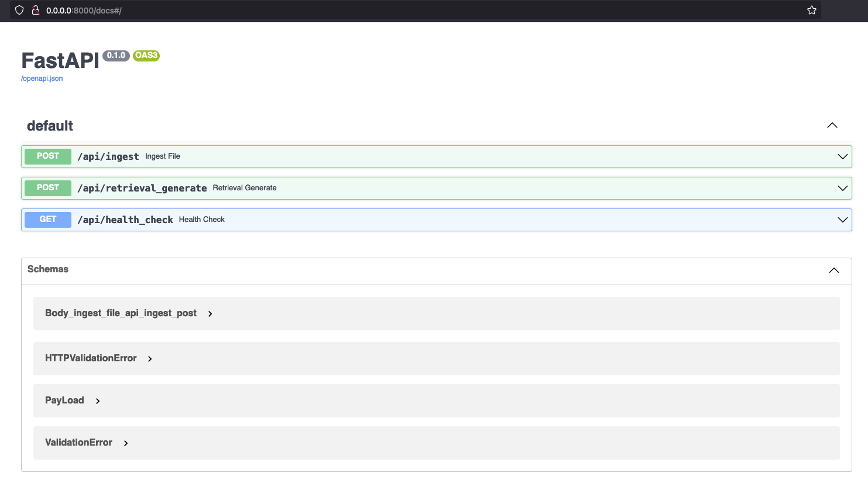Expand the Body_ingest_file_api_ingest_post schema arrow
This screenshot has width=868, height=486.
pyautogui.click(x=210, y=314)
